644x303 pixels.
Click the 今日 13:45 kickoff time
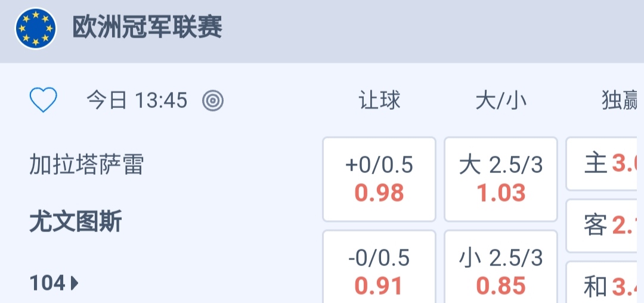point(137,100)
